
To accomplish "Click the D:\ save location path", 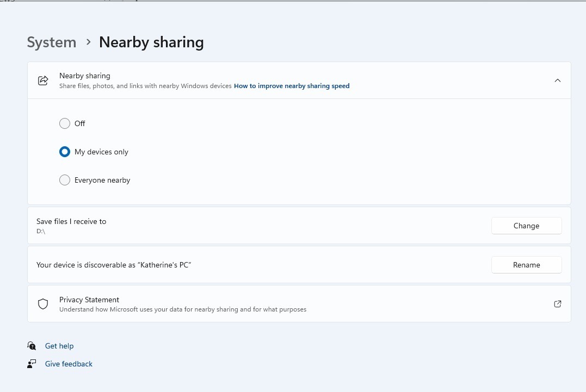I will point(41,231).
